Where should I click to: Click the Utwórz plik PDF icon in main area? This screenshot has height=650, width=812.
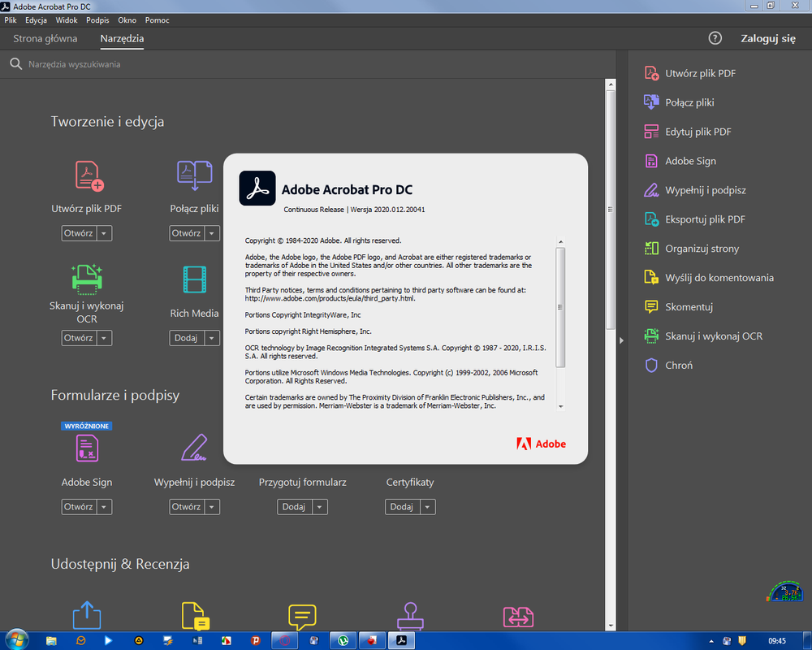(x=89, y=175)
